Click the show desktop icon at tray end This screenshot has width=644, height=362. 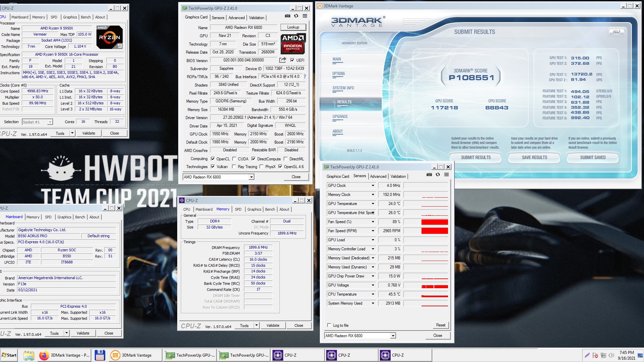(640, 355)
